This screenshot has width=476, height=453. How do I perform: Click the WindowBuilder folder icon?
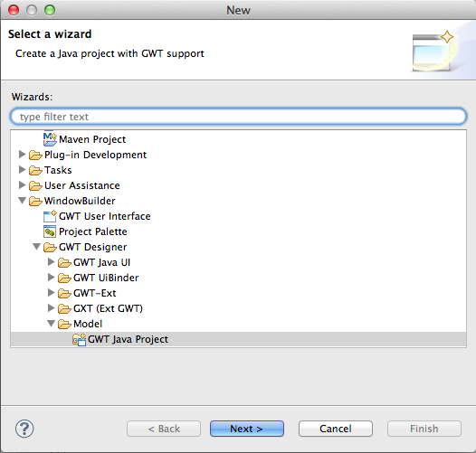click(x=35, y=201)
